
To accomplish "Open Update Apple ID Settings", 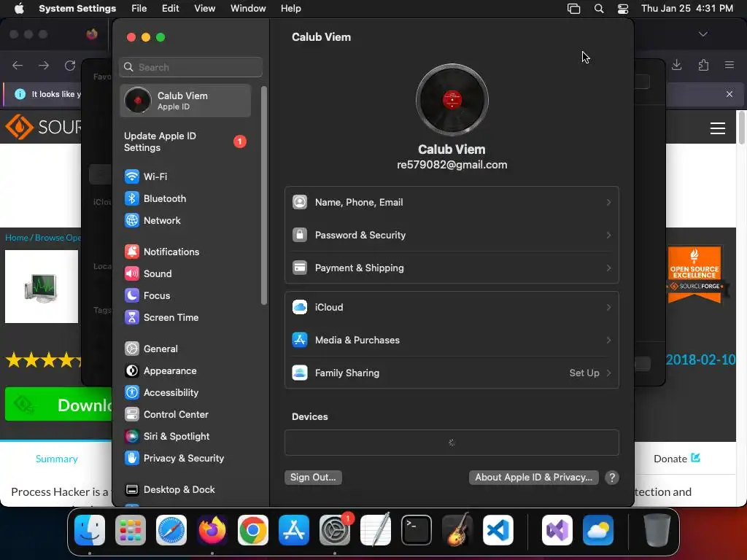I will pyautogui.click(x=185, y=142).
